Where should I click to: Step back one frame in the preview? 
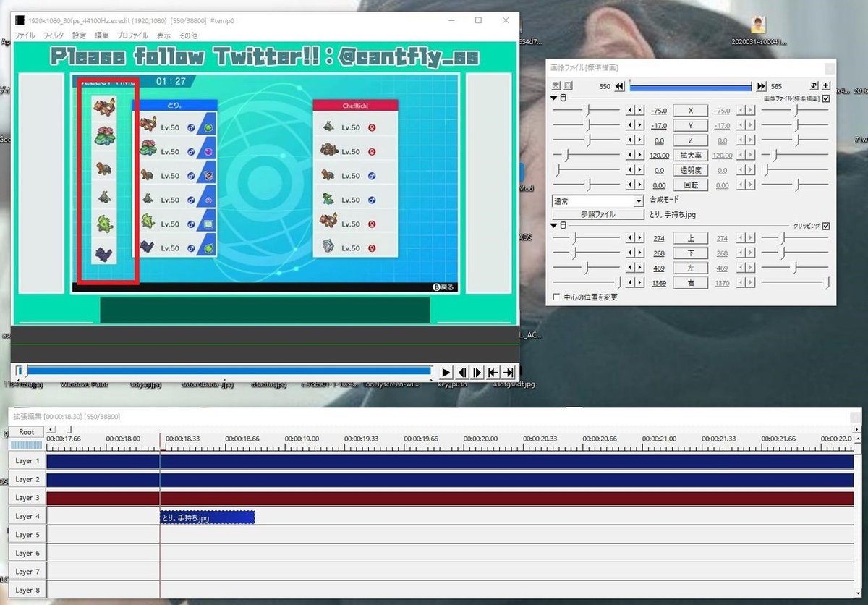[x=461, y=372]
